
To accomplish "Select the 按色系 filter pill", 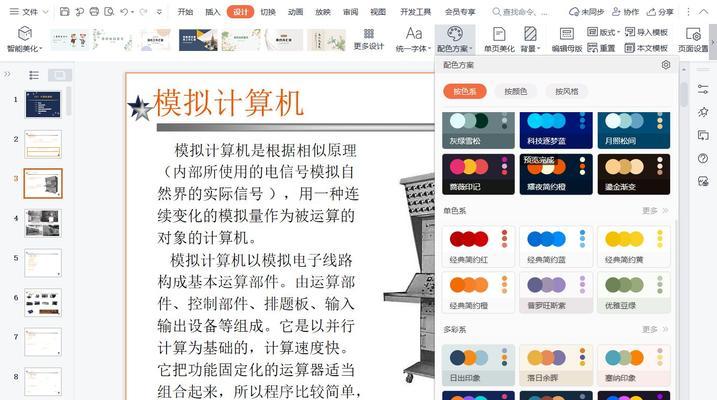I will click(x=465, y=91).
